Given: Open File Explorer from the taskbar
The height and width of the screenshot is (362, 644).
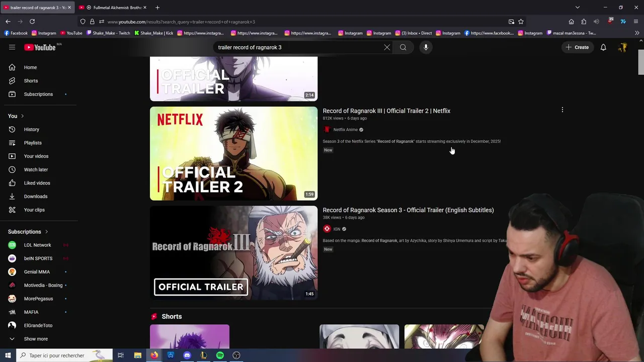Looking at the screenshot, I should [x=137, y=355].
